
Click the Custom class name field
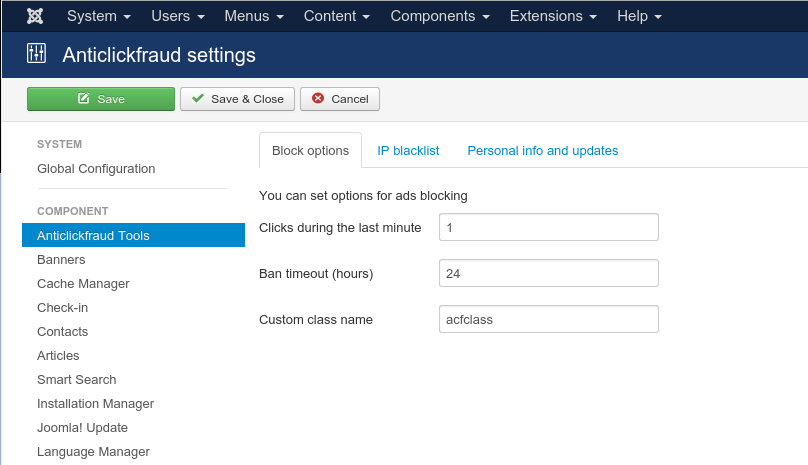tap(548, 319)
